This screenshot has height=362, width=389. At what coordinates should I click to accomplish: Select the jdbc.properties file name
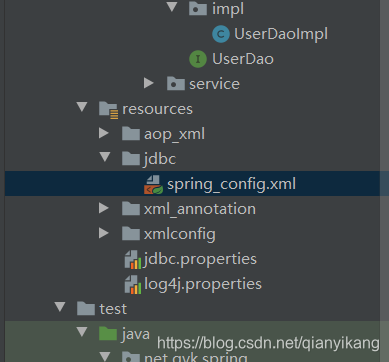[x=200, y=259]
